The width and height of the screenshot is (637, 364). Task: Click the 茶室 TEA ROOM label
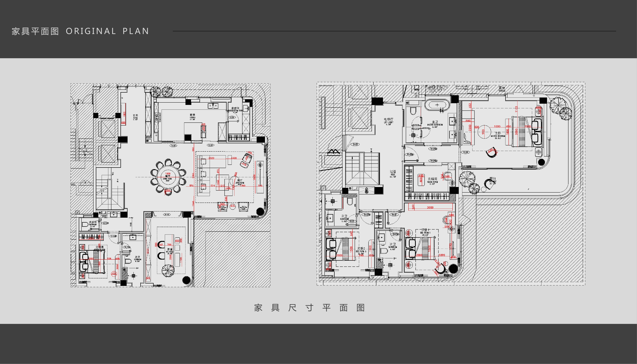pos(170,251)
